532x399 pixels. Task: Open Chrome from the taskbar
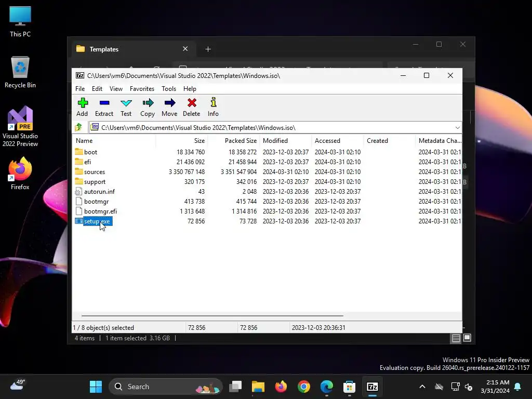(x=303, y=387)
